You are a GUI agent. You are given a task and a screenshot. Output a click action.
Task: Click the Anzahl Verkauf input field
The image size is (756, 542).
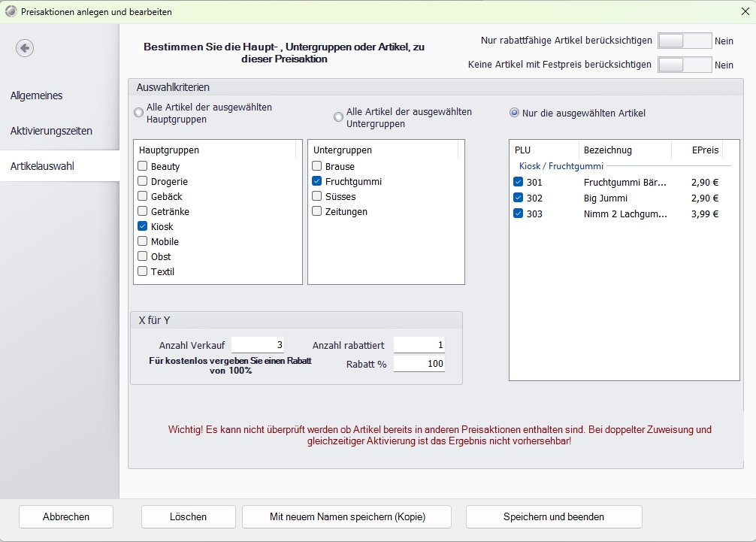(258, 345)
